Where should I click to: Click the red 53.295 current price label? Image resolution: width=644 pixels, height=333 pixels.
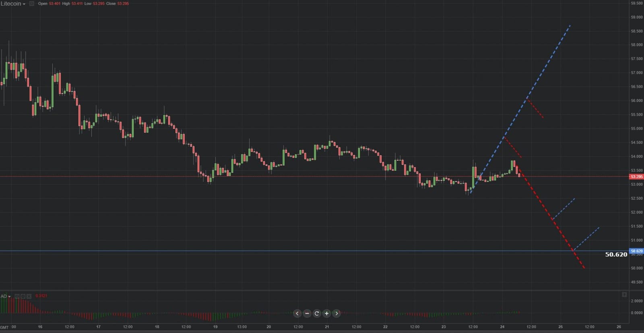click(637, 177)
